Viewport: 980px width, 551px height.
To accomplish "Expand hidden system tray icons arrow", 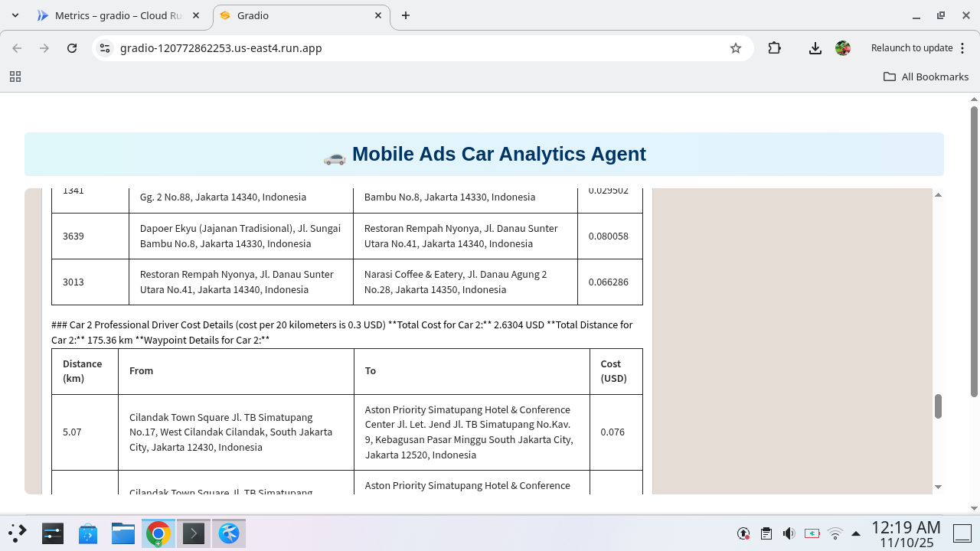I will click(x=856, y=533).
